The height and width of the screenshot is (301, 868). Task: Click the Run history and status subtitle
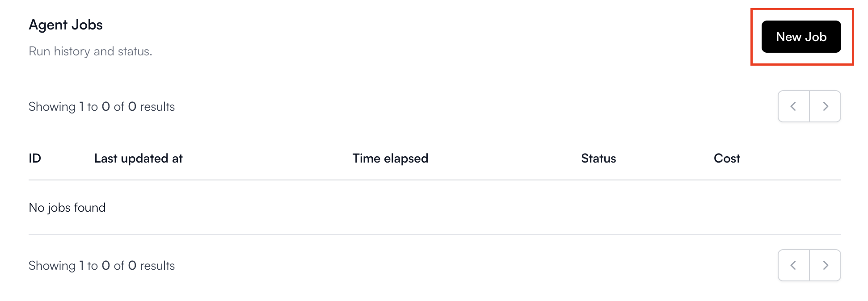coord(90,51)
